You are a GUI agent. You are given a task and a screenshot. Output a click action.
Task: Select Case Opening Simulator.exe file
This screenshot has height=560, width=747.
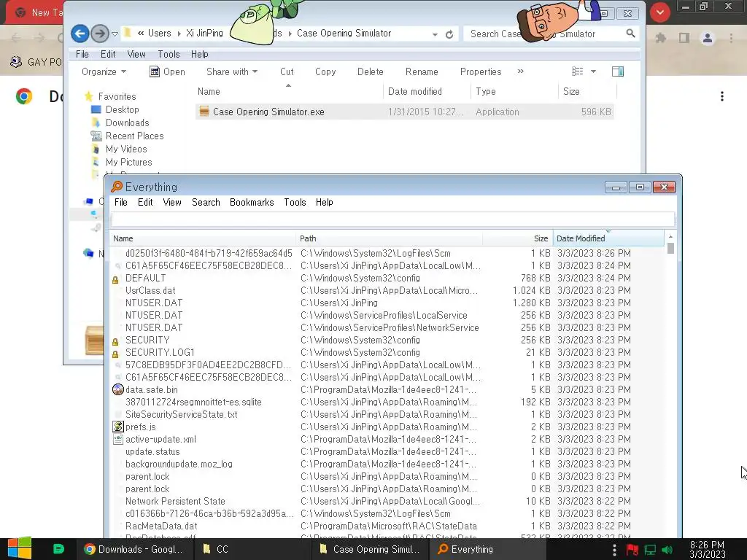click(x=404, y=112)
